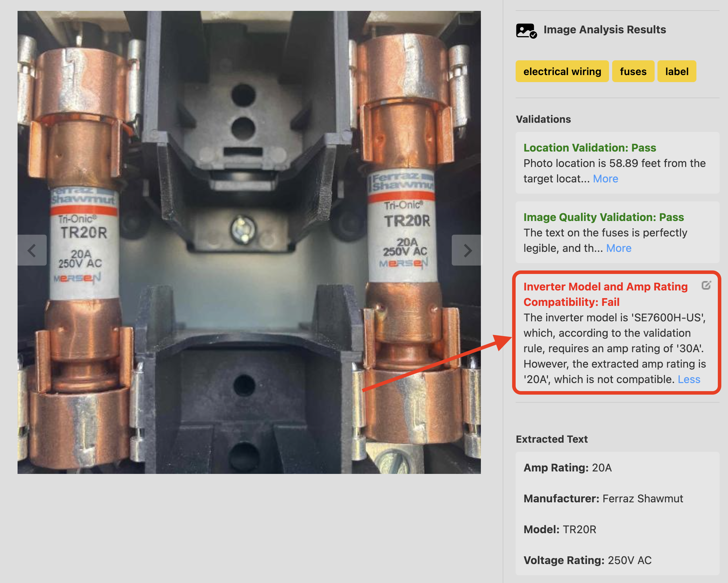
Task: Select the fuses tag
Action: tap(633, 71)
